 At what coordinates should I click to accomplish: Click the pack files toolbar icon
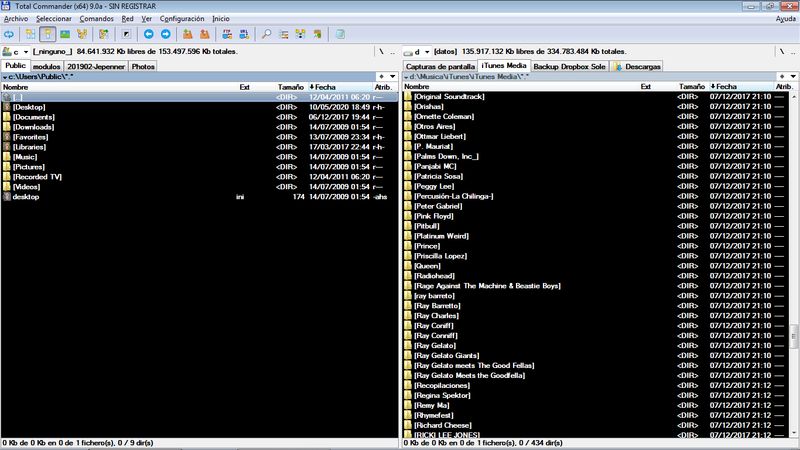[x=188, y=34]
